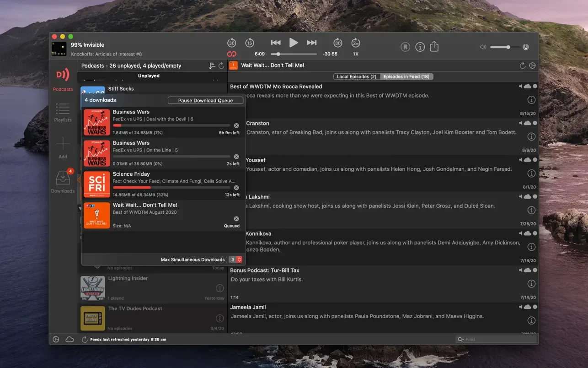Open the Downloads sidebar section
The height and width of the screenshot is (368, 588).
point(63,182)
